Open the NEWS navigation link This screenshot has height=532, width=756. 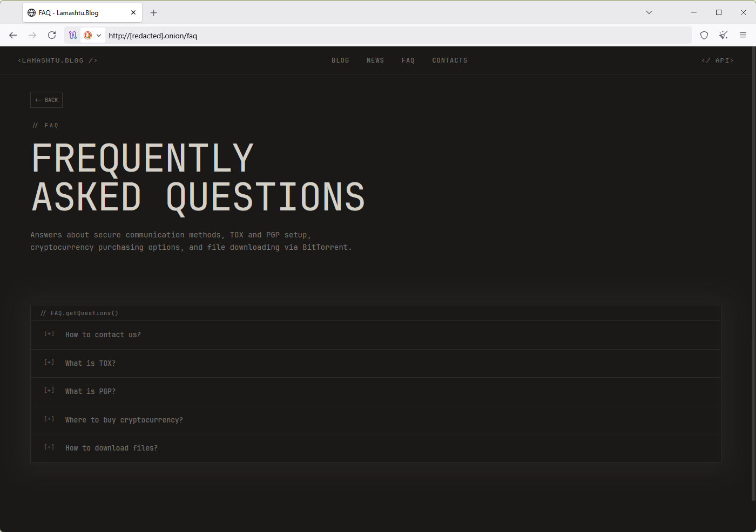click(375, 60)
